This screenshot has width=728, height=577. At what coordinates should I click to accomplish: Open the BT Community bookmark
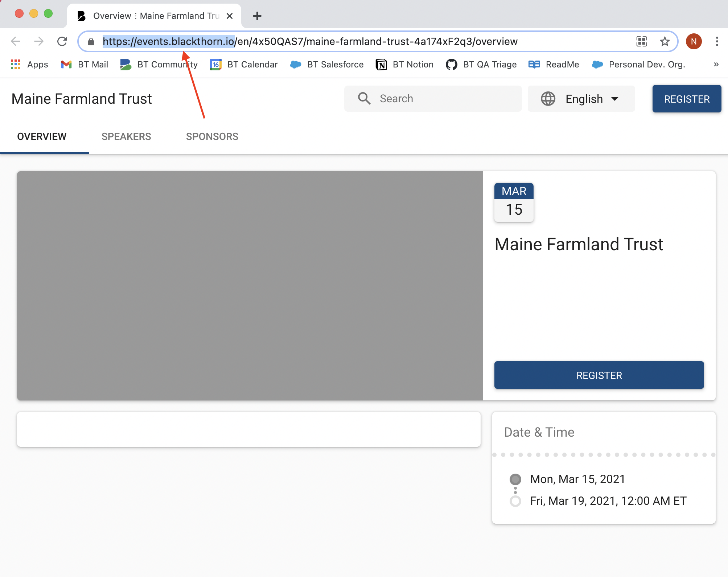pos(159,65)
